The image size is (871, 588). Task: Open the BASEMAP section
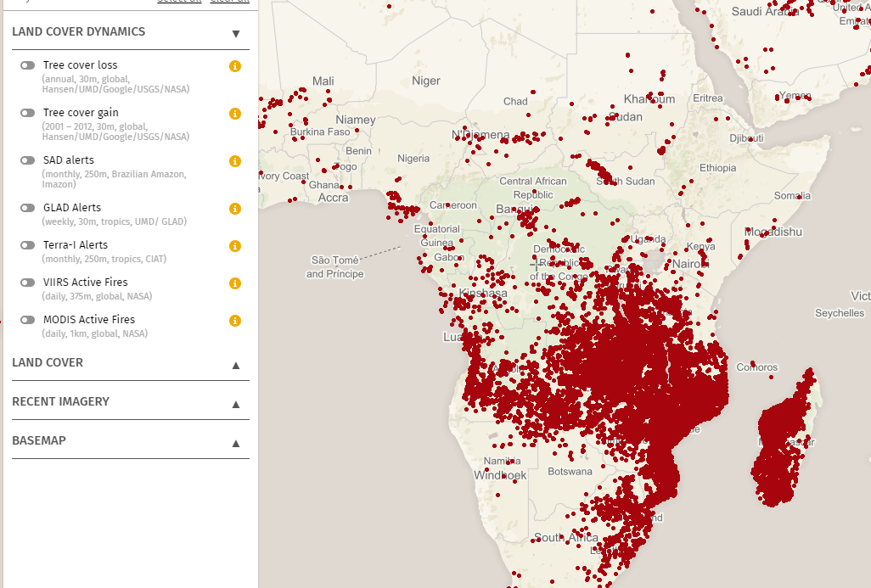pyautogui.click(x=235, y=440)
